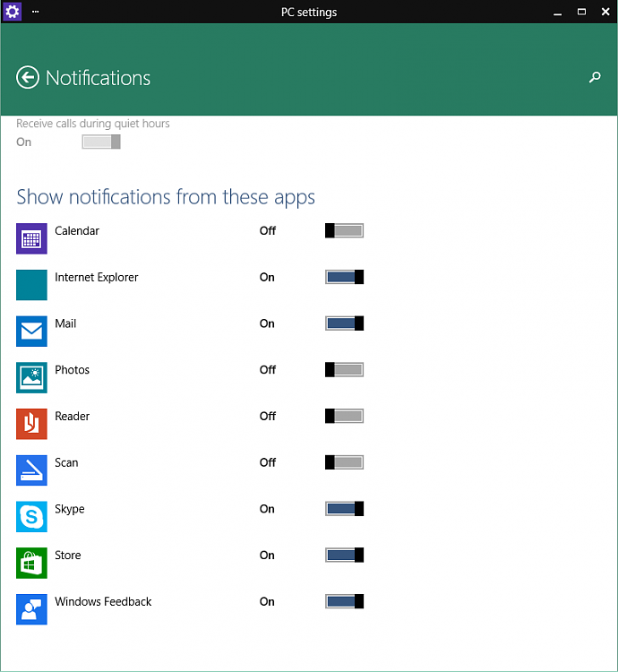The height and width of the screenshot is (672, 618).
Task: Switch on Scan notifications
Action: pyautogui.click(x=344, y=462)
